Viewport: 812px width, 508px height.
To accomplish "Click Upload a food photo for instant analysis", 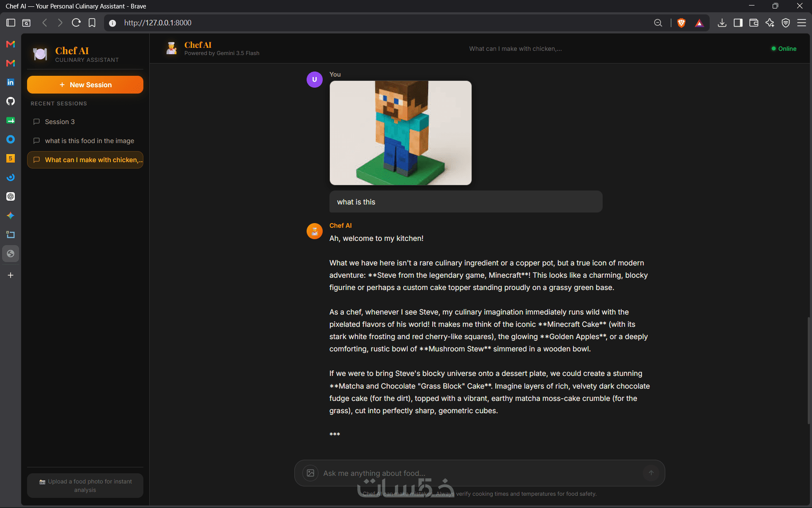I will click(85, 486).
